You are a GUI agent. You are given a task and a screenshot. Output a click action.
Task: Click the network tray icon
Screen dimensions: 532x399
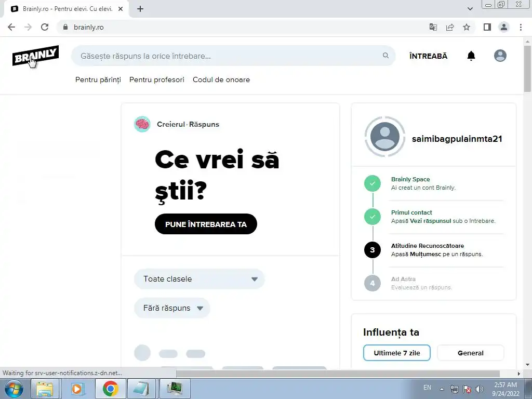coord(454,389)
